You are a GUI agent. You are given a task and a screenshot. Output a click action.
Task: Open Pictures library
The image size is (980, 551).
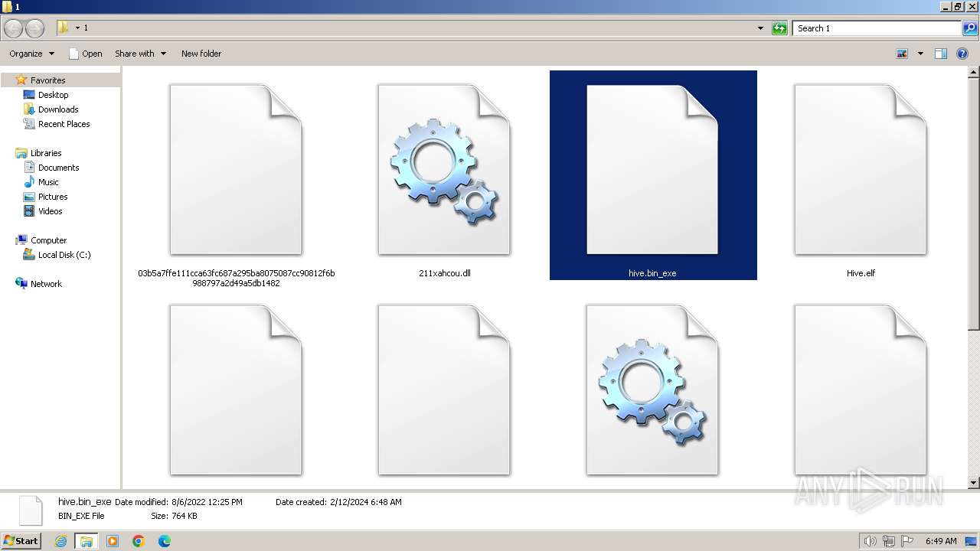(53, 197)
